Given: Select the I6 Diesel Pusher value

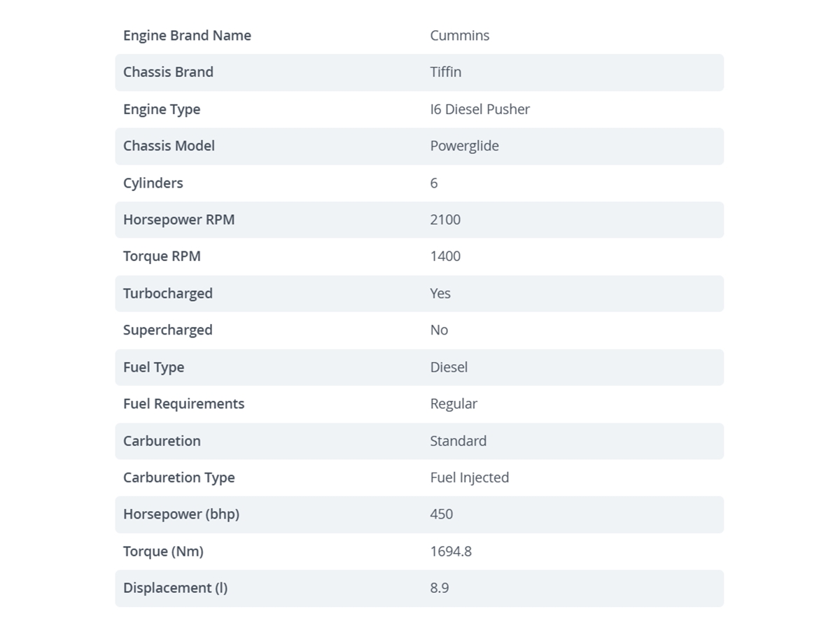Looking at the screenshot, I should [x=480, y=109].
